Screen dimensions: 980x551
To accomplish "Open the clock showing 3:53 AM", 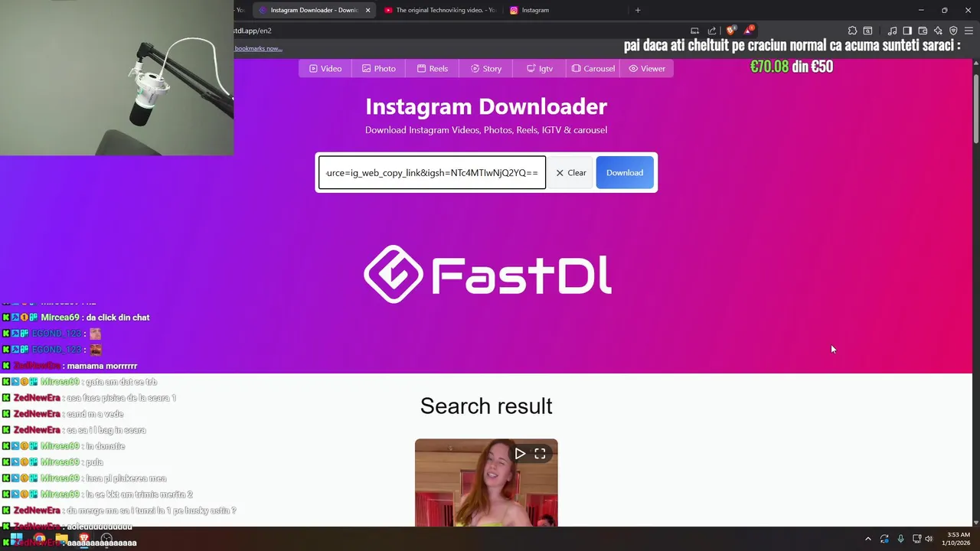I will [x=958, y=539].
